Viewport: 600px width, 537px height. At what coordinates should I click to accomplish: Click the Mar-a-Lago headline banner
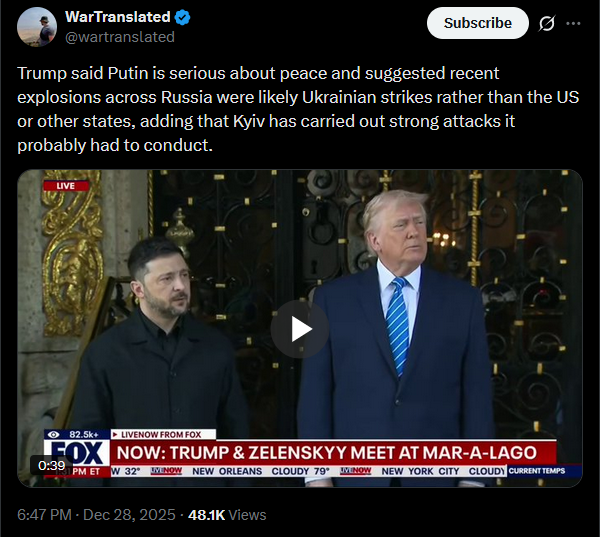[327, 453]
